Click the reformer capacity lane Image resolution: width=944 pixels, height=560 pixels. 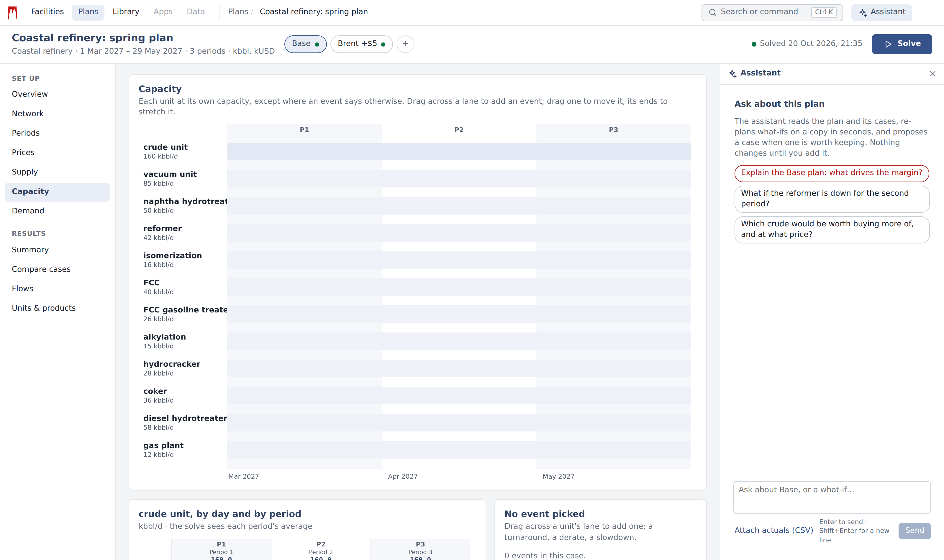tap(459, 233)
